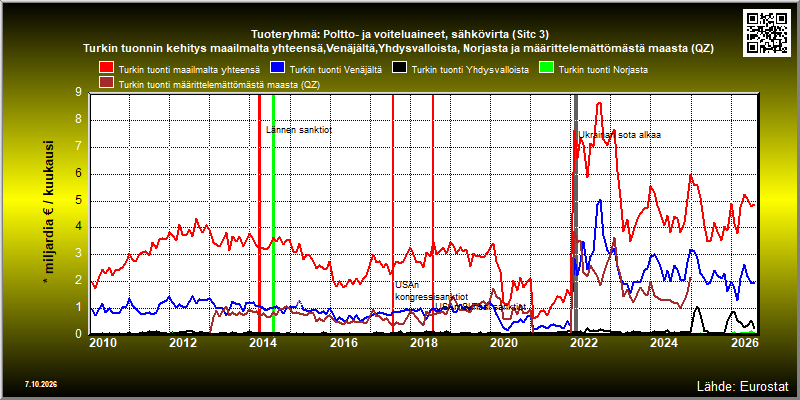
Task: Click the x-axis label 2026
Action: [744, 342]
